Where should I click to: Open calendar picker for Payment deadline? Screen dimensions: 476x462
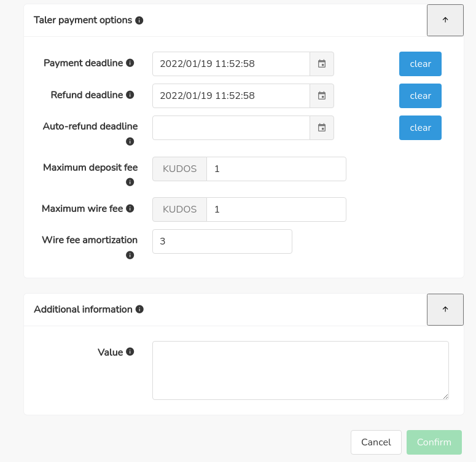pyautogui.click(x=322, y=64)
